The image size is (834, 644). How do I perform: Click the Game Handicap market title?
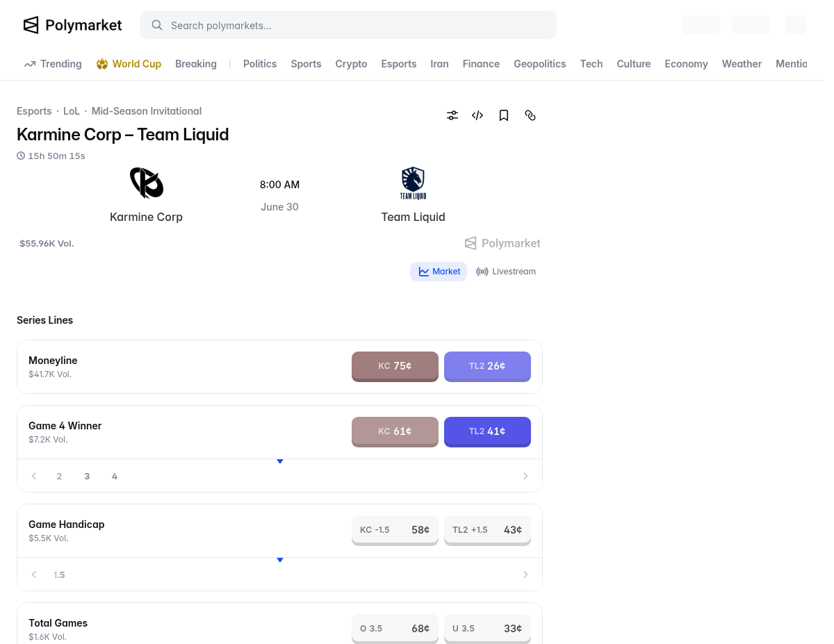click(67, 525)
